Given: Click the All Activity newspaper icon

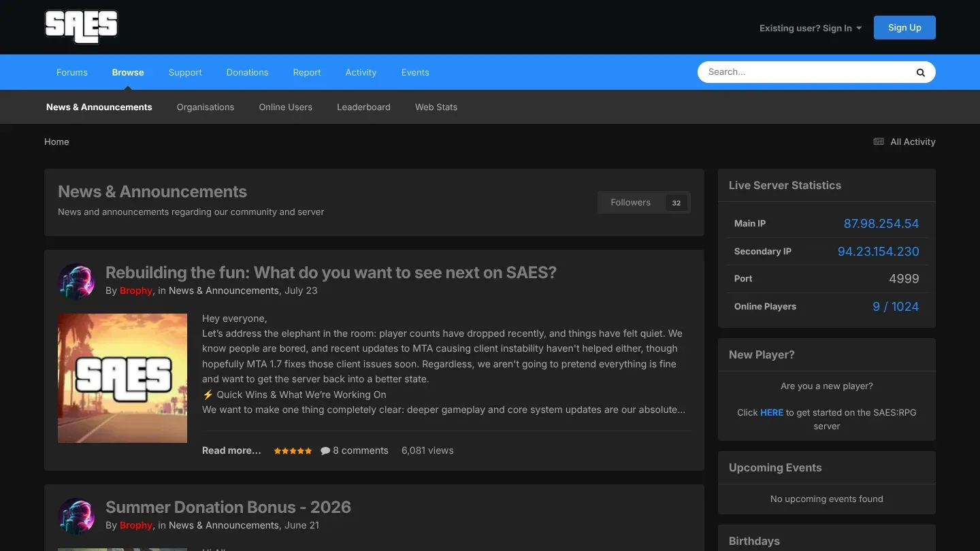Looking at the screenshot, I should click(x=879, y=141).
